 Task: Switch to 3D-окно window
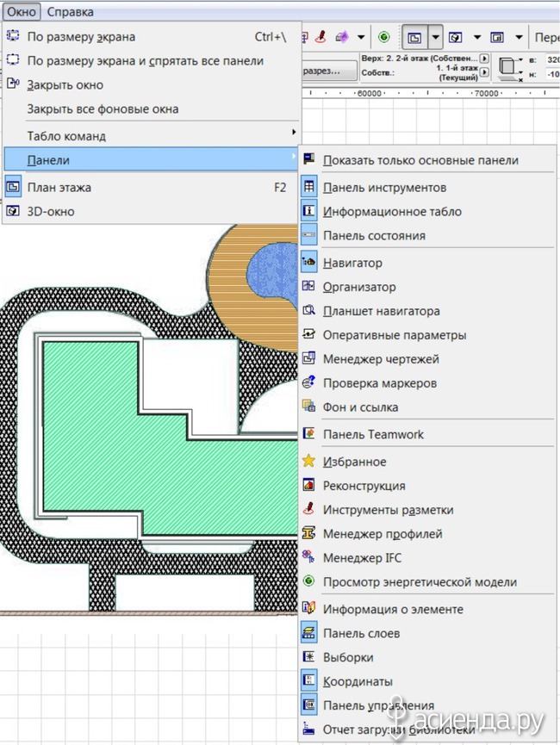click(x=152, y=211)
